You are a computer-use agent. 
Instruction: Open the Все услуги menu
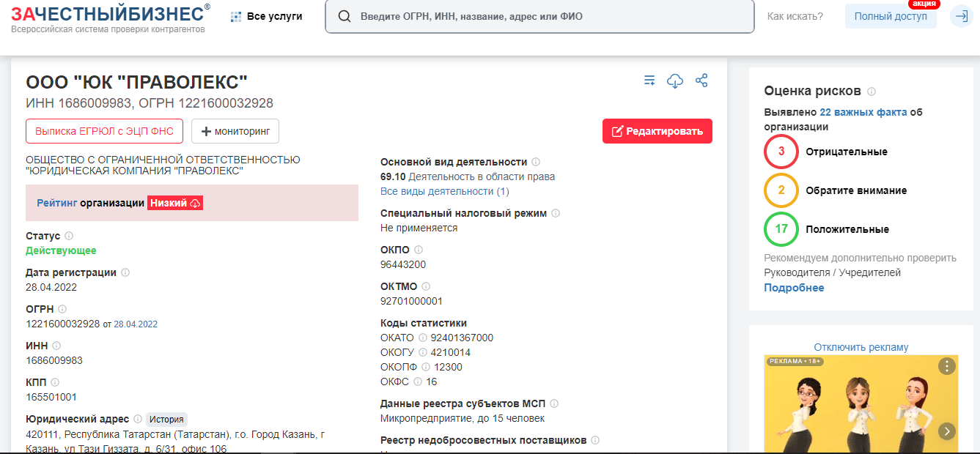coord(267,16)
